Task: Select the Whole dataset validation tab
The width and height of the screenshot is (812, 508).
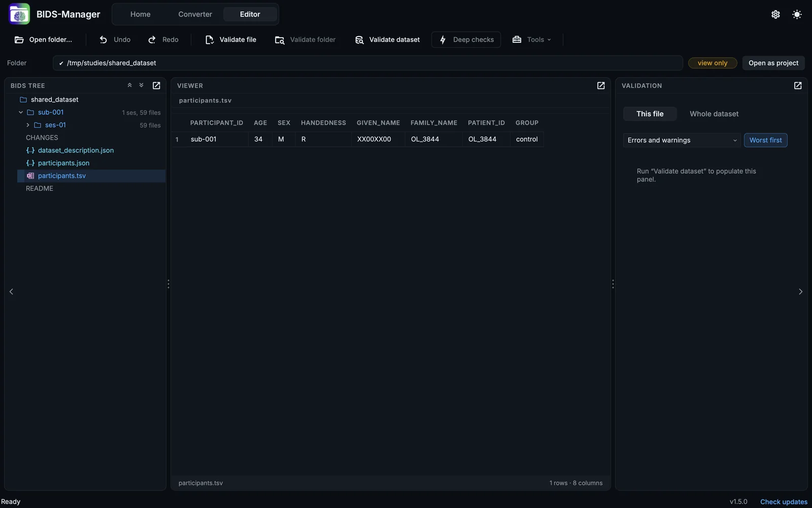Action: pyautogui.click(x=714, y=114)
